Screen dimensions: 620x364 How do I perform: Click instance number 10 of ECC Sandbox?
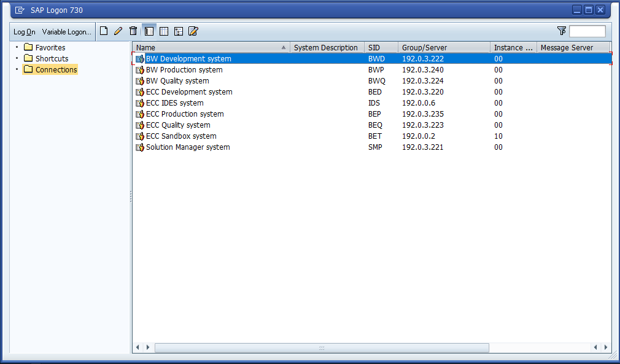498,136
